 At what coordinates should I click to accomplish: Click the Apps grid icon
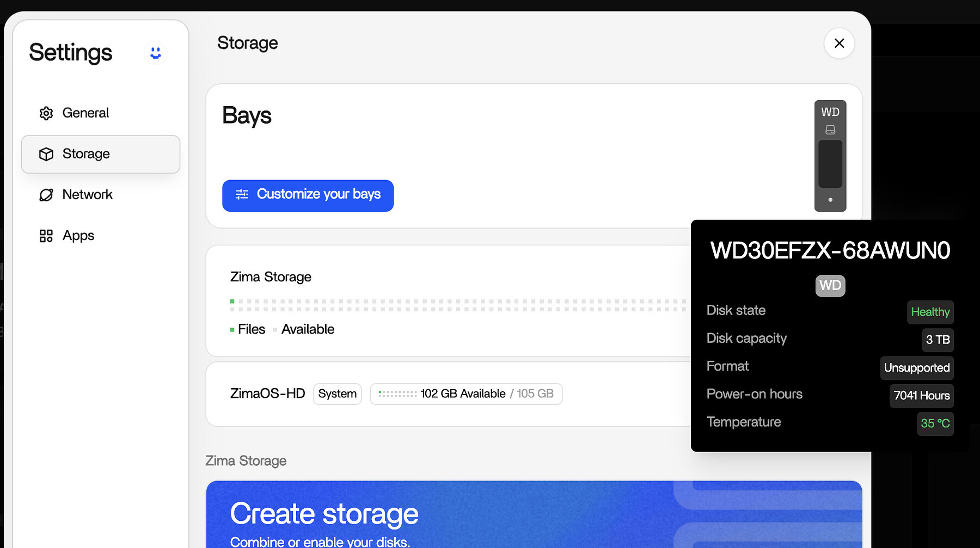pyautogui.click(x=46, y=236)
